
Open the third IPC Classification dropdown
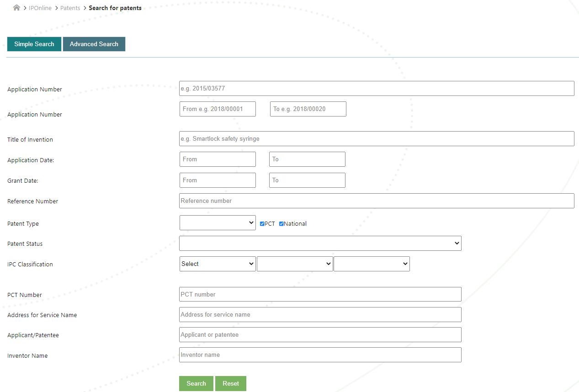[372, 264]
